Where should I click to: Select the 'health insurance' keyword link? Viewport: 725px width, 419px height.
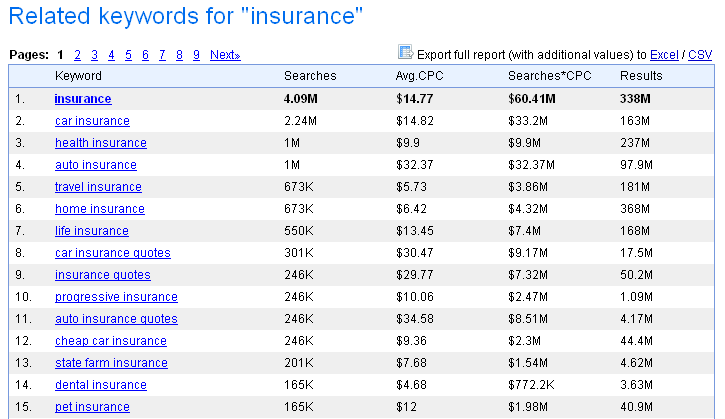101,143
